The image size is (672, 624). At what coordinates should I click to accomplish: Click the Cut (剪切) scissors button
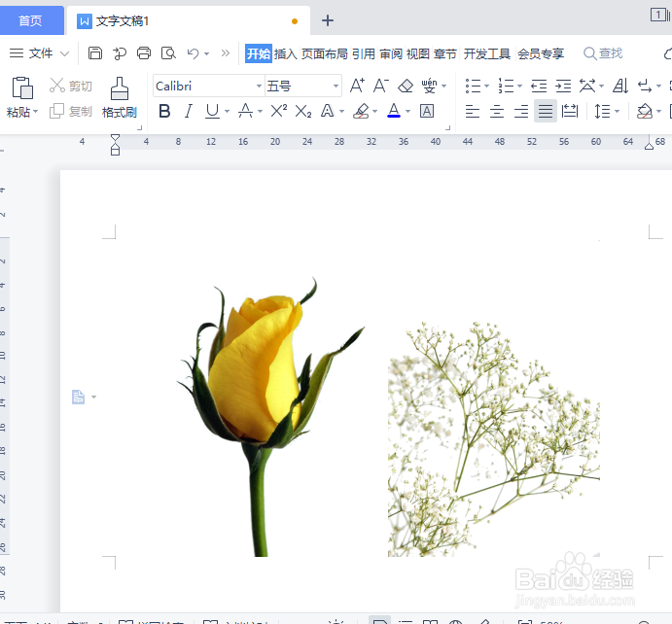tap(71, 86)
